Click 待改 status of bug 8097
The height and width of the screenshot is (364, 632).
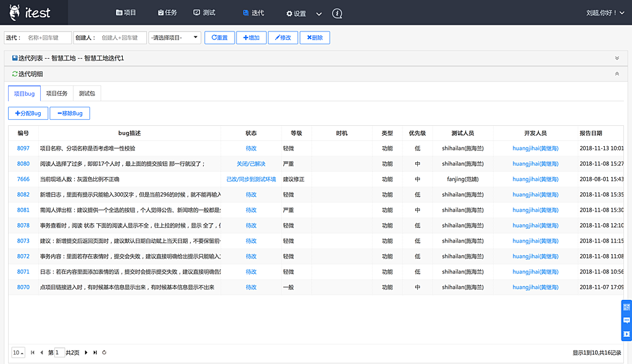click(x=251, y=148)
